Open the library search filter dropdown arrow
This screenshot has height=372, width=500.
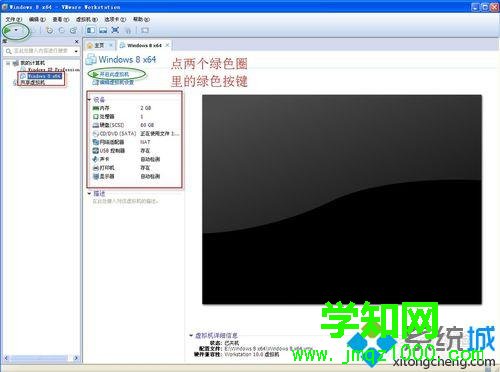tap(76, 51)
